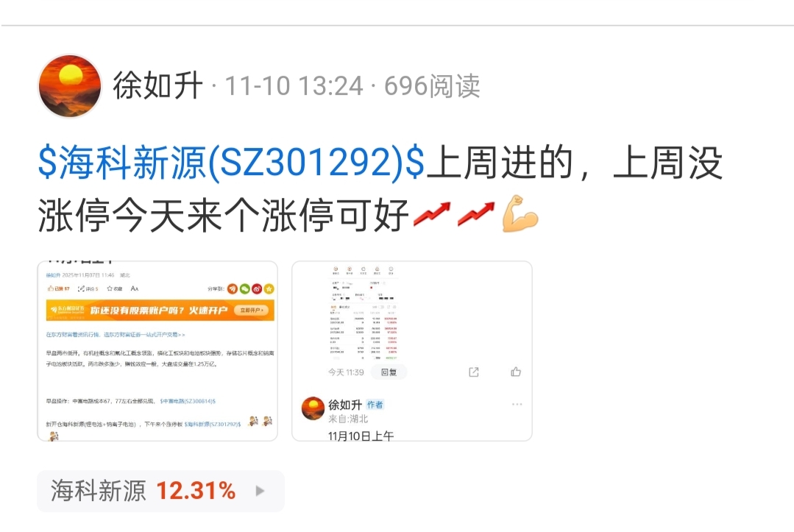Tap the 收藏 favorite star in the first thumbnail
This screenshot has width=794, height=532.
click(115, 288)
